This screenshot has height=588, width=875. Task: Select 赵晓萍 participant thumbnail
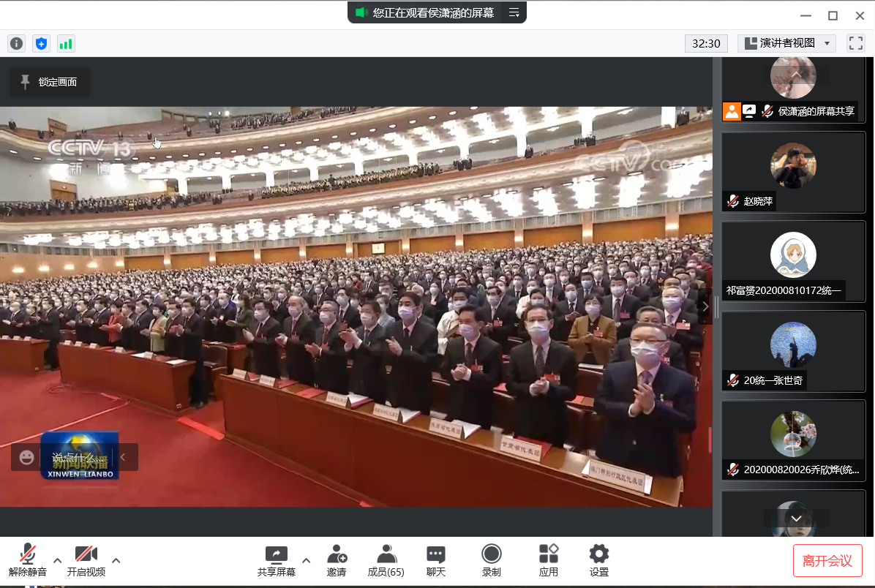point(793,172)
